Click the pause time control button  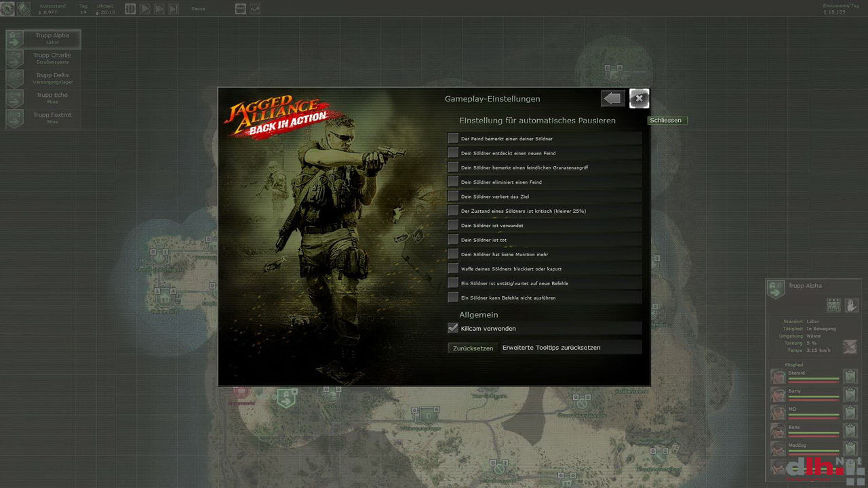(131, 9)
